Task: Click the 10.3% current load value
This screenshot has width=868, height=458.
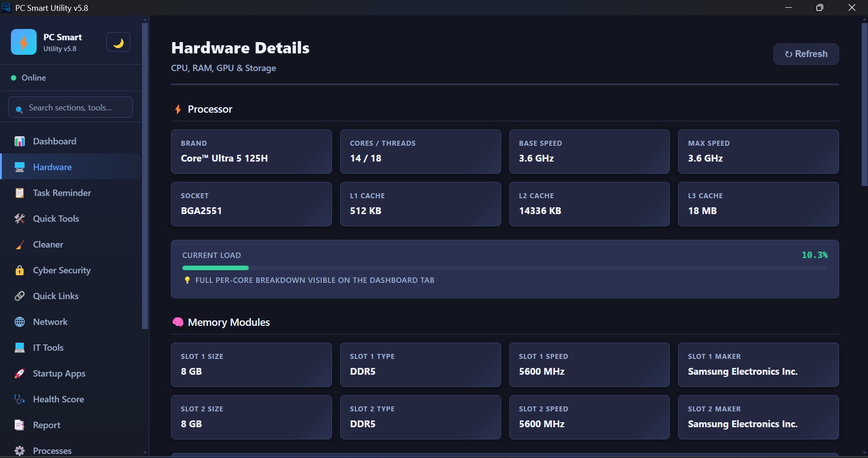Action: [815, 255]
